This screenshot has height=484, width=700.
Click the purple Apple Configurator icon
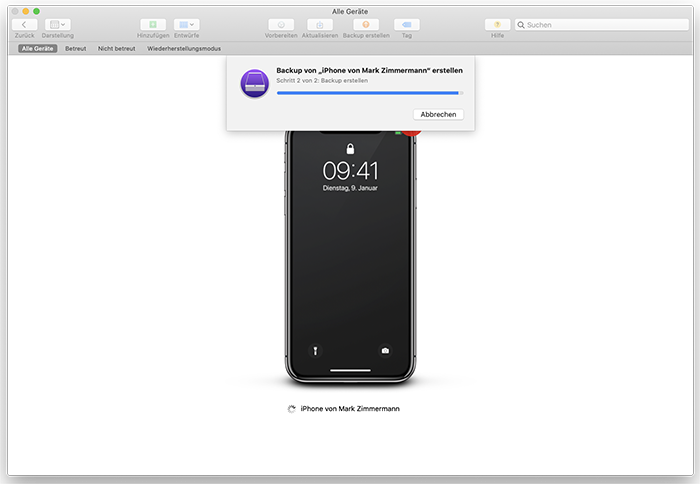tap(254, 84)
